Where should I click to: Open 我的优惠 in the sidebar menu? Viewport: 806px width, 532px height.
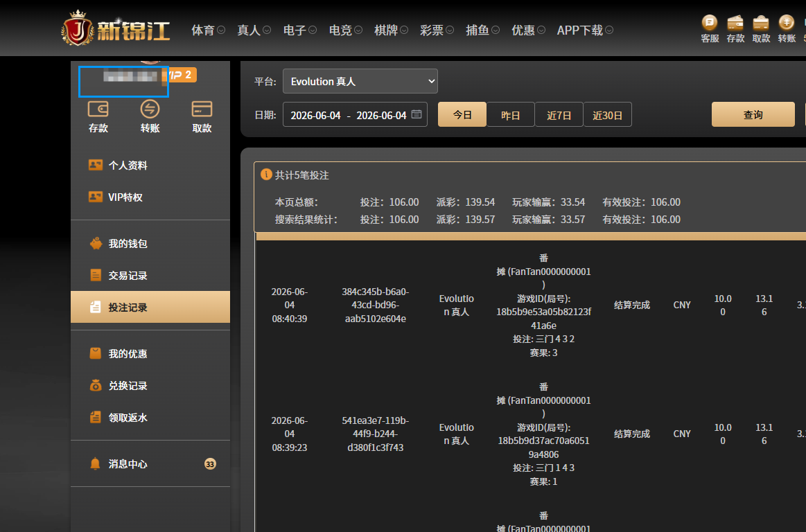pos(150,353)
